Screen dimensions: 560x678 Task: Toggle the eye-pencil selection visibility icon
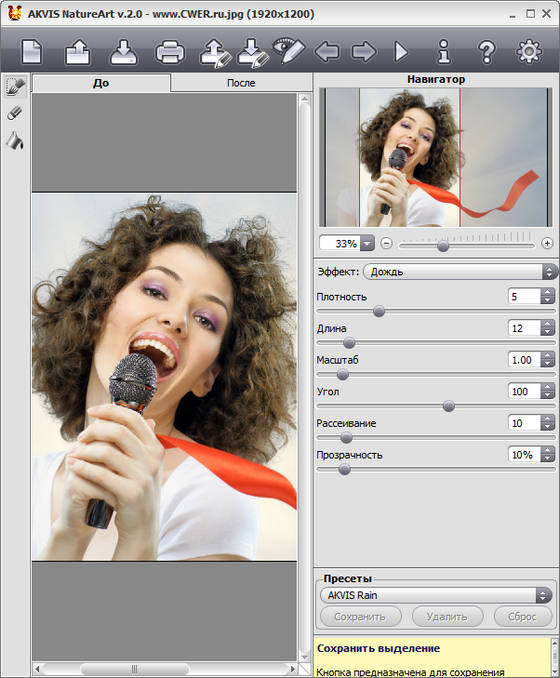(x=288, y=51)
